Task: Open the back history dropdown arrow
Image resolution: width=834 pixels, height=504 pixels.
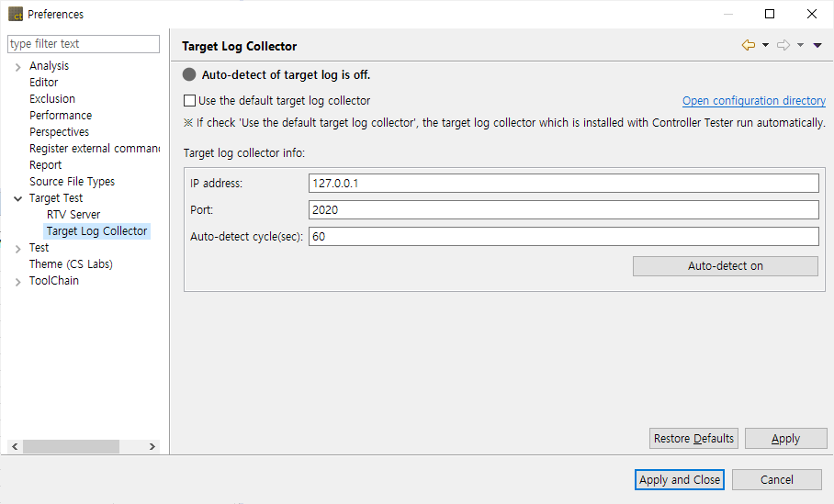Action: click(765, 45)
